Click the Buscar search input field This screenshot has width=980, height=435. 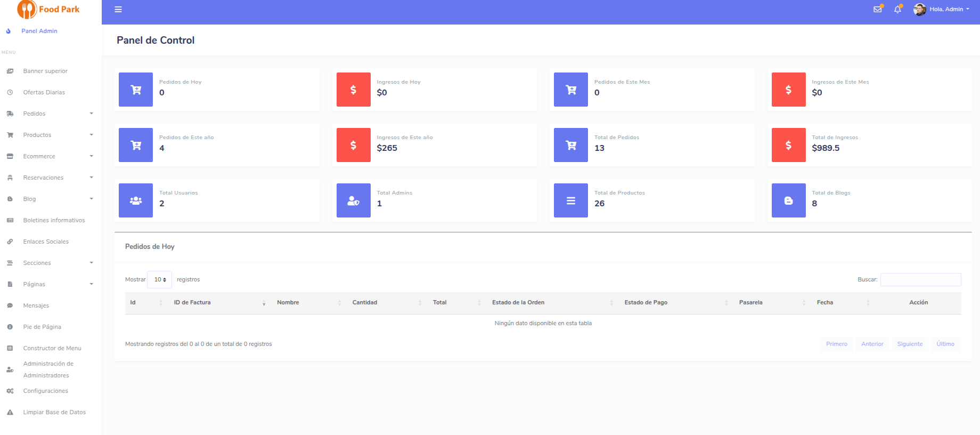tap(920, 279)
